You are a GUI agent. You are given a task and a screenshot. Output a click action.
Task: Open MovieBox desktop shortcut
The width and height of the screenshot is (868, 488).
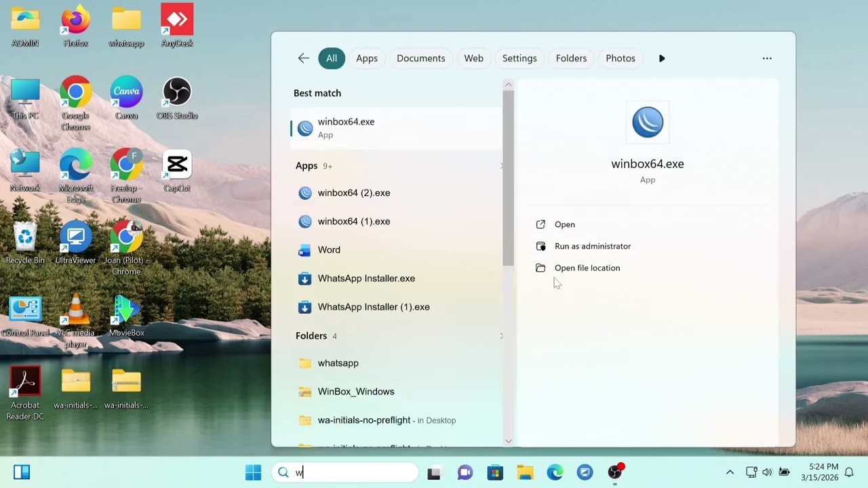tap(126, 316)
